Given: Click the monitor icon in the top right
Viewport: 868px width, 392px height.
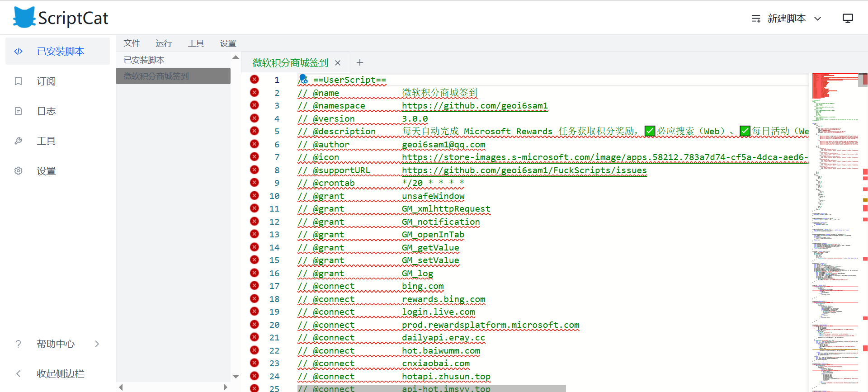Looking at the screenshot, I should coord(848,19).
